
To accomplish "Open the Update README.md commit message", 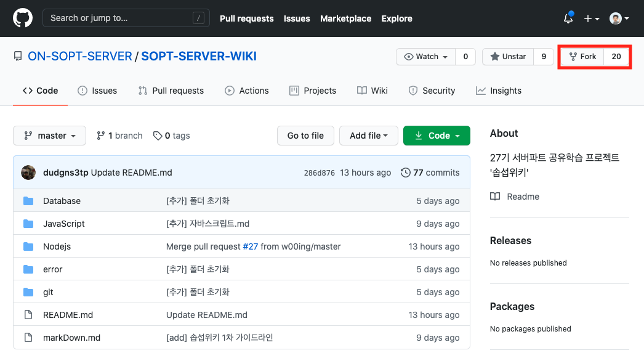I will [x=131, y=173].
